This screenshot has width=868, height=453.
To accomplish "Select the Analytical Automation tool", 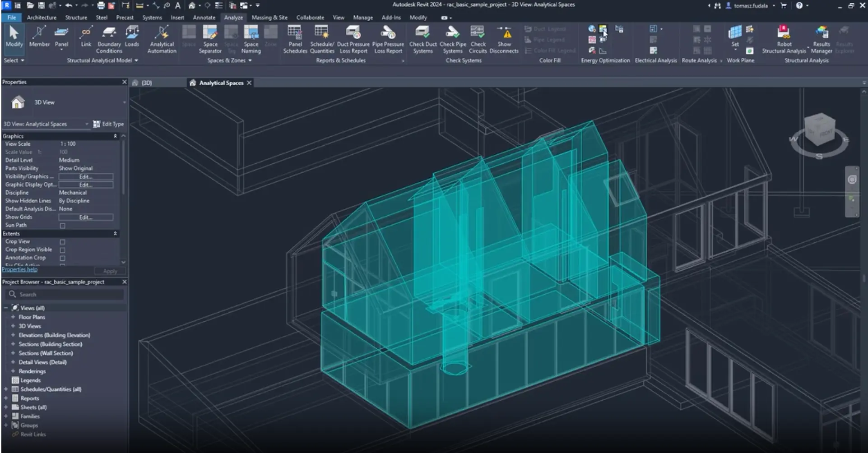I will 162,32.
